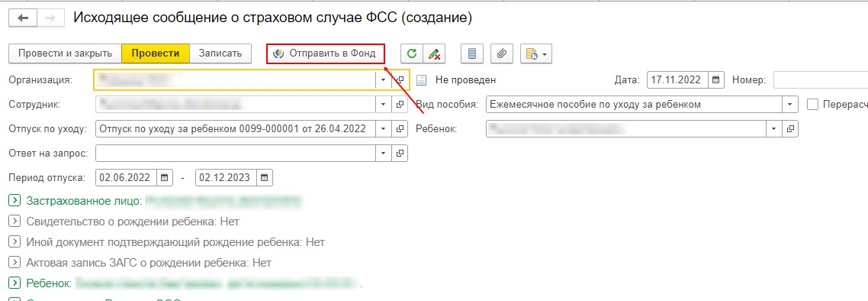
Task: Click the green refresh icon
Action: (411, 53)
